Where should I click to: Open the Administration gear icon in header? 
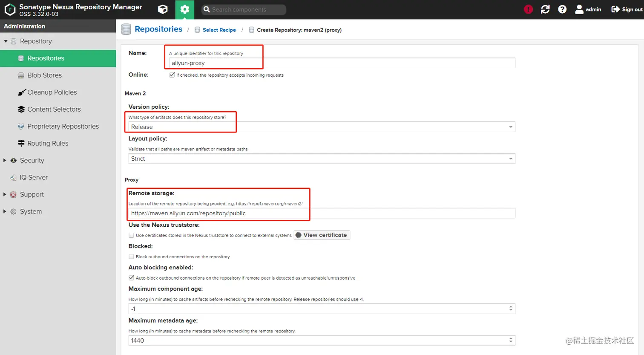pyautogui.click(x=184, y=9)
